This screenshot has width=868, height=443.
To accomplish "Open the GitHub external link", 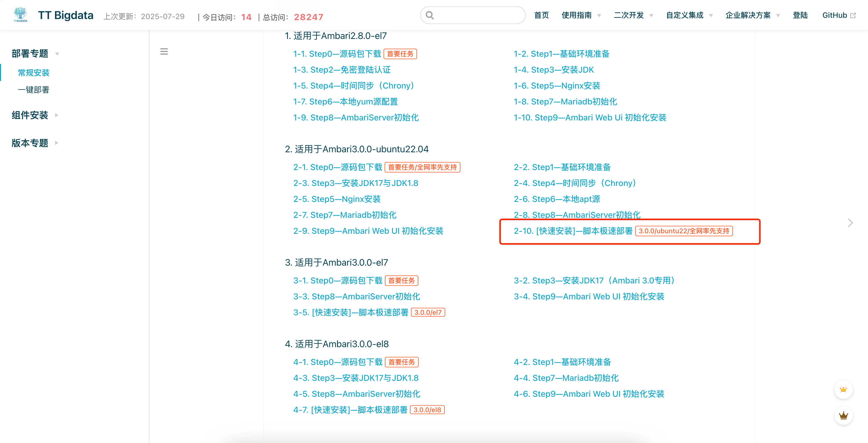I will click(x=839, y=15).
